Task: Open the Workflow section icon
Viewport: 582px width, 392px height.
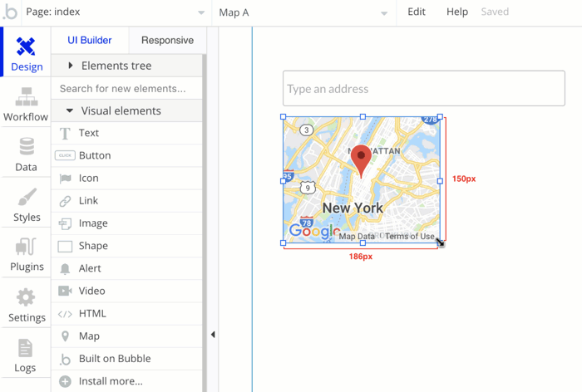Action: 27,97
